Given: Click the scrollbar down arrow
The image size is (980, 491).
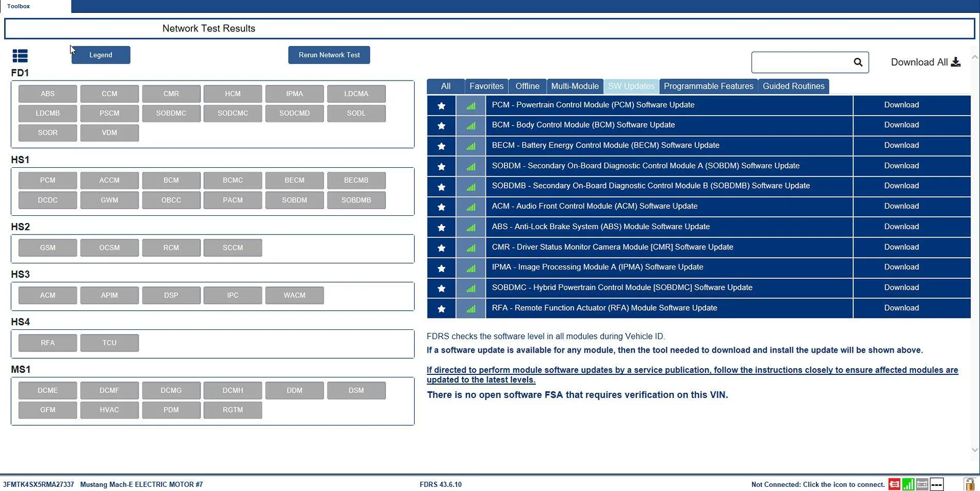Looking at the screenshot, I should click(x=974, y=450).
